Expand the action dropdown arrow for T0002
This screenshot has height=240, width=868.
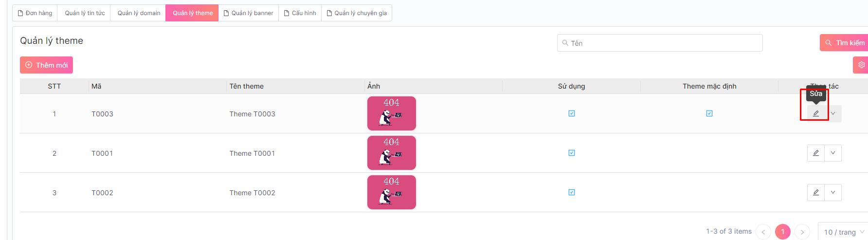point(833,192)
